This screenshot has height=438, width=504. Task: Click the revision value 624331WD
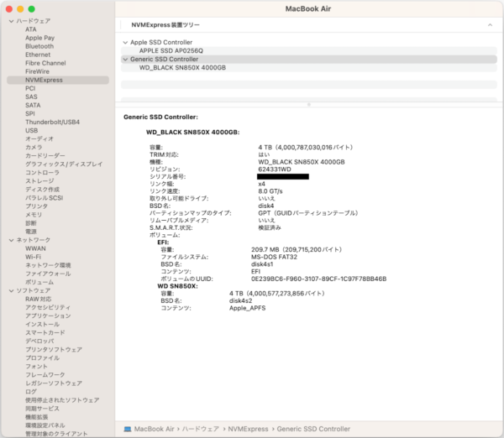click(275, 169)
